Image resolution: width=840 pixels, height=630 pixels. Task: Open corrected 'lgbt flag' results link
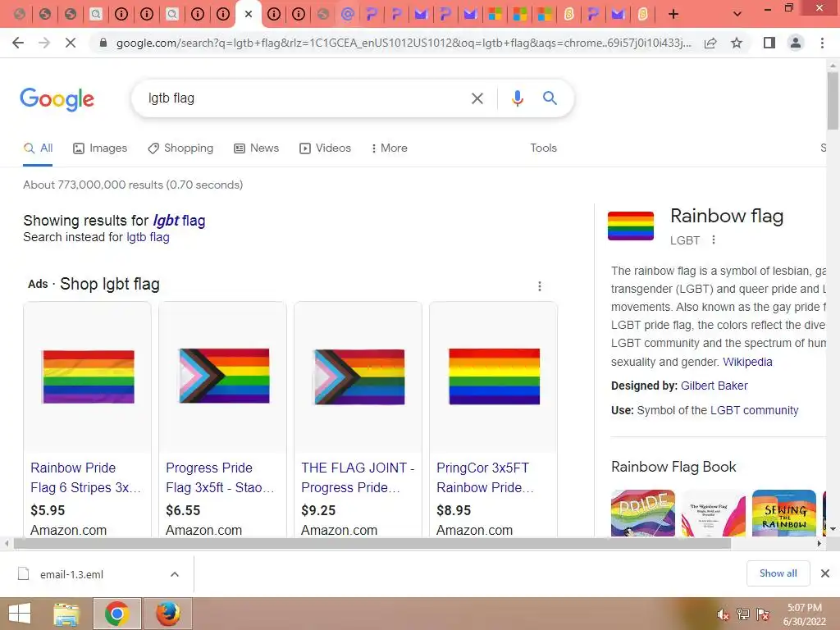click(179, 221)
